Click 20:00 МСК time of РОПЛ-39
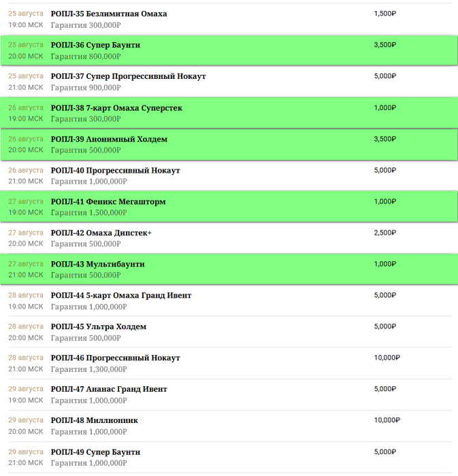 (x=26, y=150)
